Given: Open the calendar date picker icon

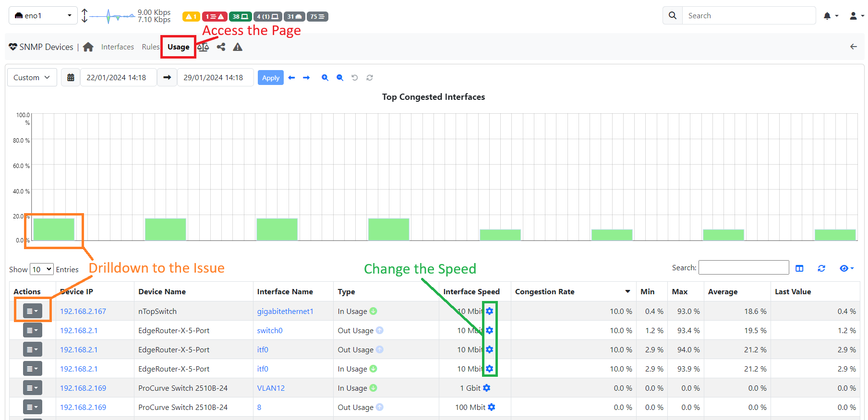Looking at the screenshot, I should (x=71, y=77).
